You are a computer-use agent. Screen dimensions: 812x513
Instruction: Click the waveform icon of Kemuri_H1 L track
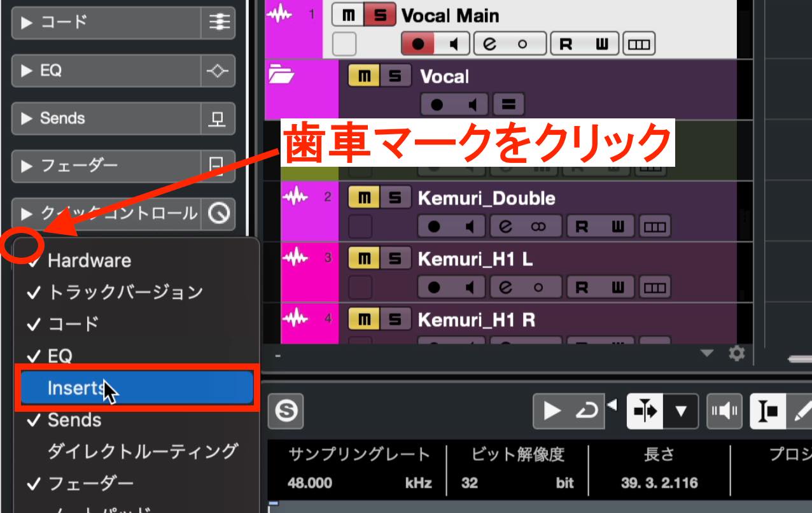295,258
